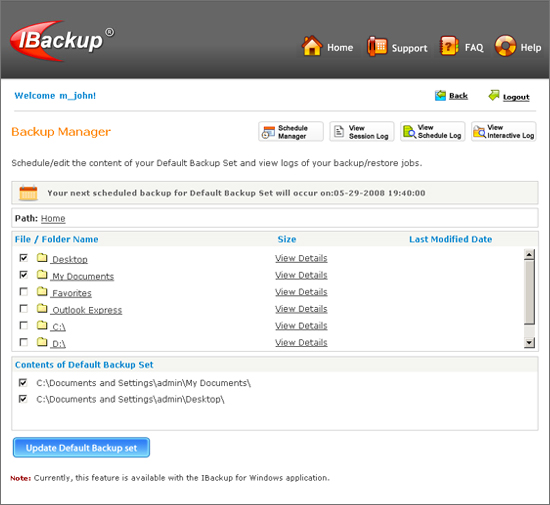550x505 pixels.
Task: View Details for D:\
Action: pyautogui.click(x=301, y=343)
